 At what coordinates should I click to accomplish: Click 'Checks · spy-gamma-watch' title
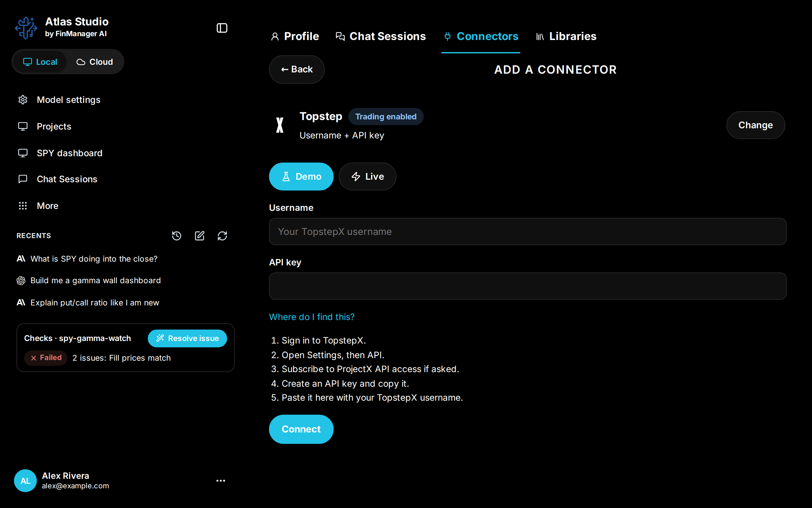click(77, 338)
